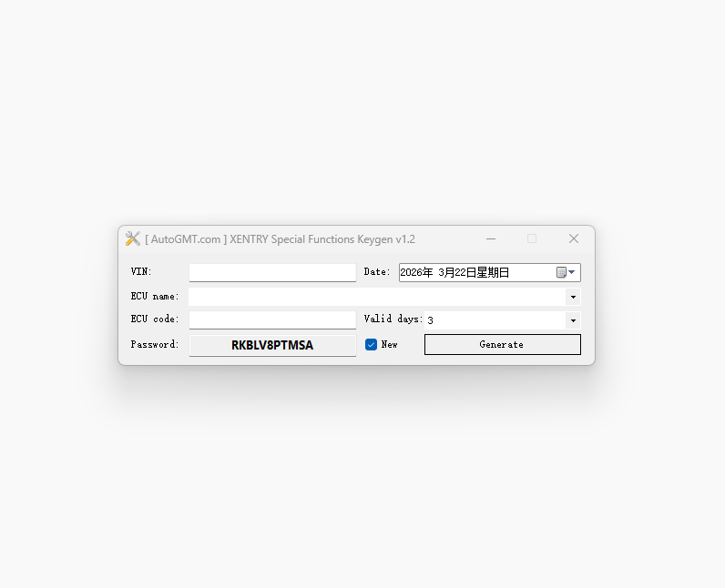The width and height of the screenshot is (725, 588).
Task: Focus the ECU code input field
Action: 272,319
